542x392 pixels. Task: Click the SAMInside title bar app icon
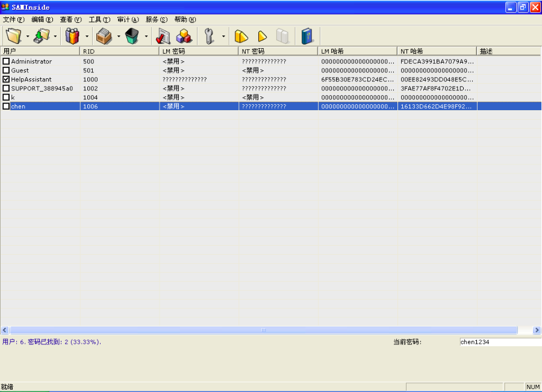[x=5, y=7]
